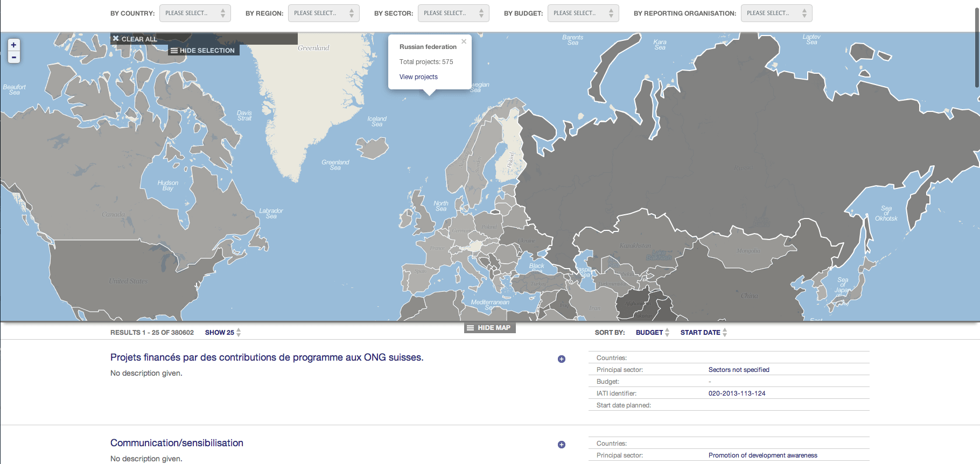Click View projects link in popup
980x464 pixels.
point(418,77)
